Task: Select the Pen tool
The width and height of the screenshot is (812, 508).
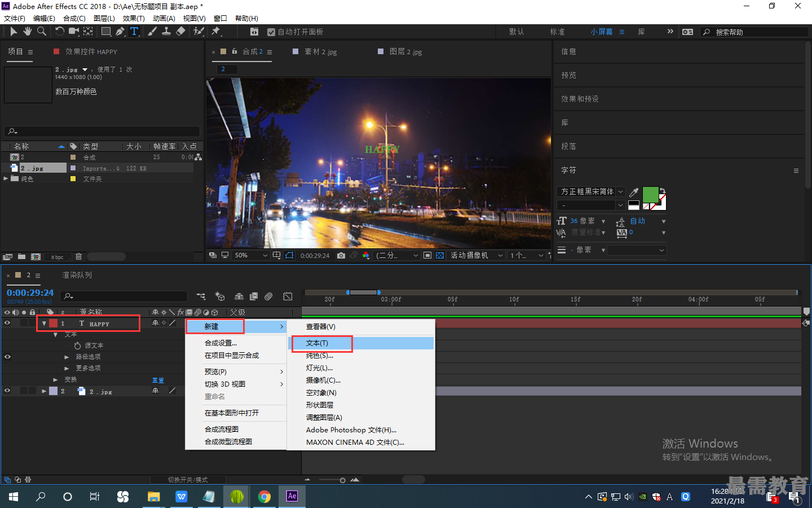Action: pyautogui.click(x=120, y=32)
